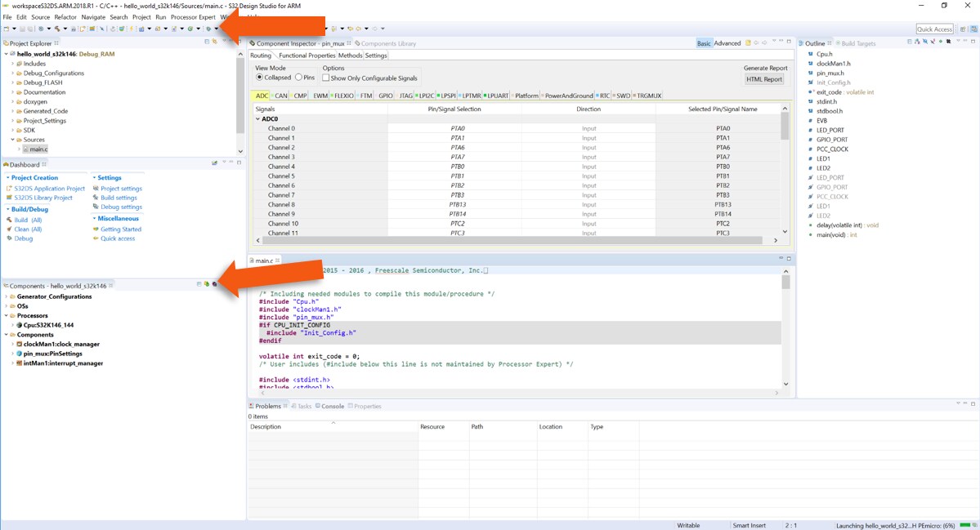Click the Quick Access search field

pos(934,29)
